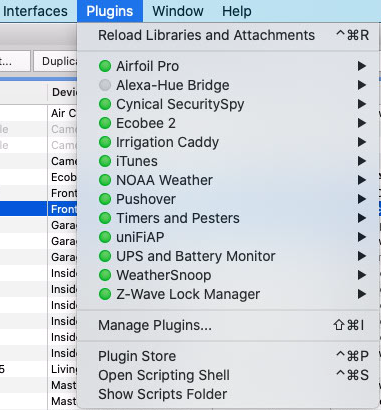The width and height of the screenshot is (381, 410).
Task: Click the green dot beside Z-Wave Lock Manager
Action: tap(105, 294)
